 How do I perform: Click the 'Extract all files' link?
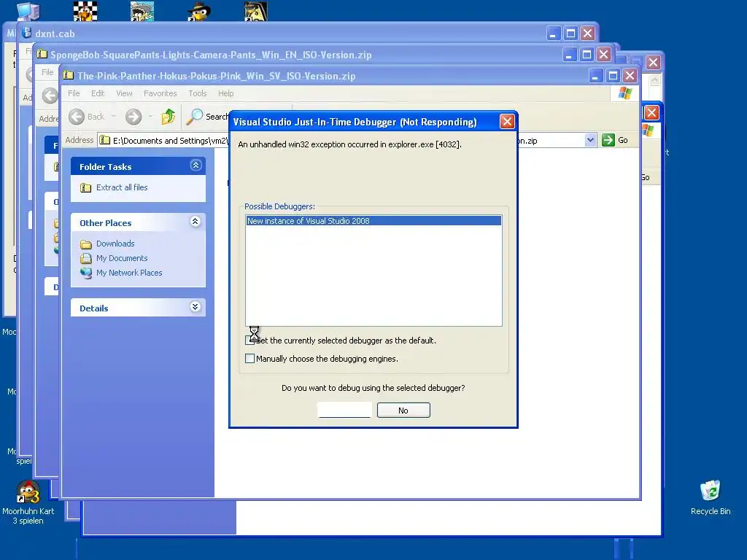(x=122, y=187)
